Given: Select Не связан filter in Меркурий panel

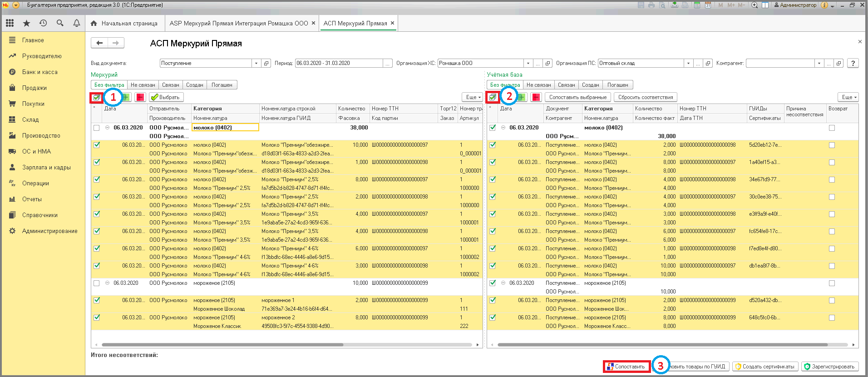Looking at the screenshot, I should pos(143,85).
